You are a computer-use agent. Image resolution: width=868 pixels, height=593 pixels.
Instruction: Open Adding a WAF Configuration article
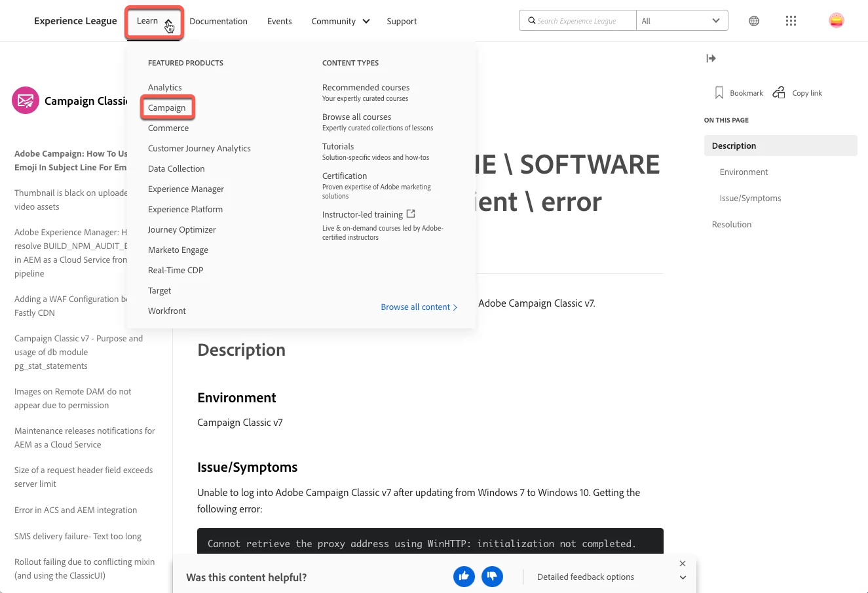tap(71, 306)
